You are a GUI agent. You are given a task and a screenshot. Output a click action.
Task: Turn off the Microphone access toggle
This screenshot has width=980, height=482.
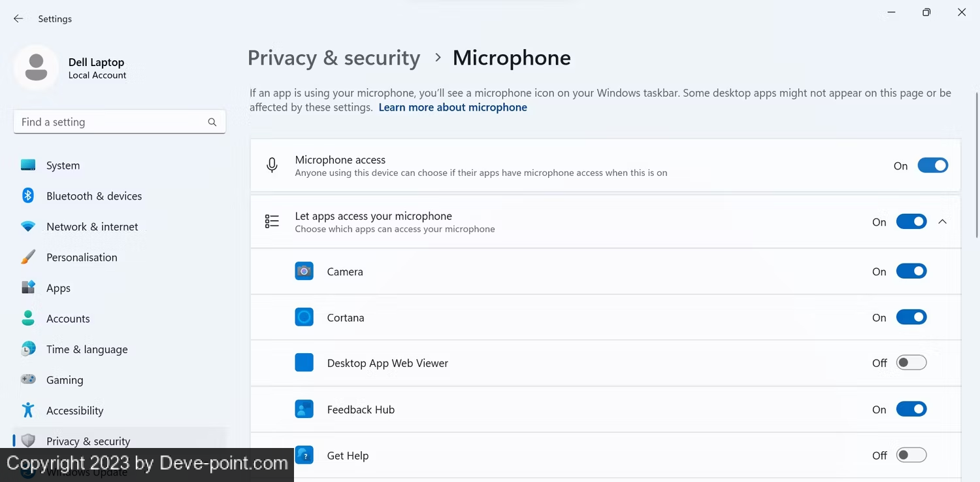coord(932,165)
